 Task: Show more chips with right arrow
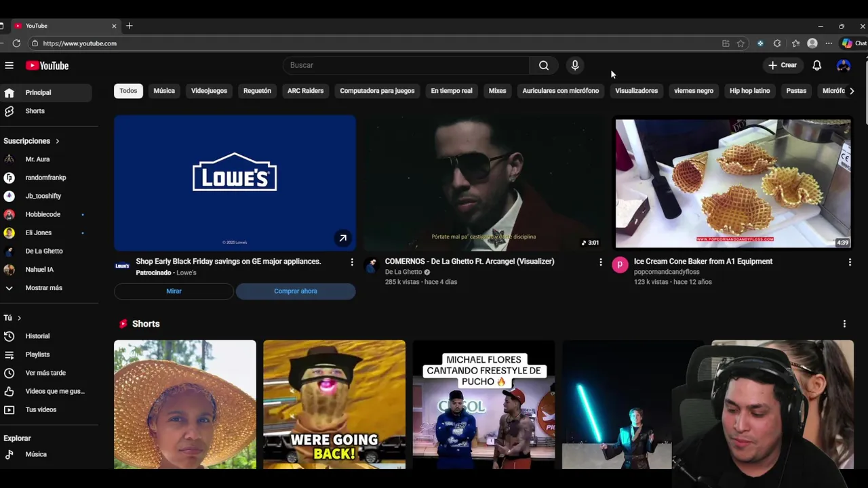tap(852, 91)
